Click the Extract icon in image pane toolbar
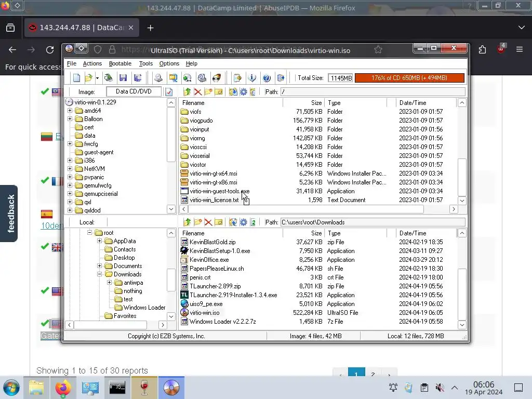The width and height of the screenshot is (532, 399). click(x=233, y=91)
